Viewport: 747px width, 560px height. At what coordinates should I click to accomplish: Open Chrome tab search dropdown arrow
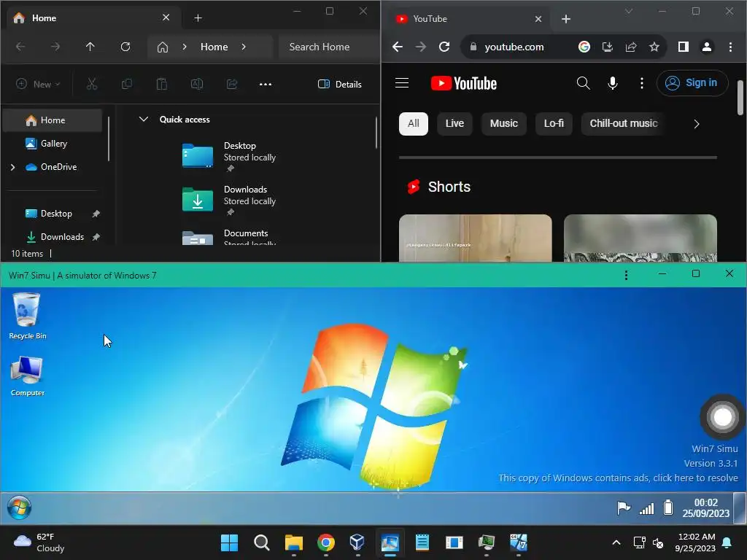tap(629, 11)
